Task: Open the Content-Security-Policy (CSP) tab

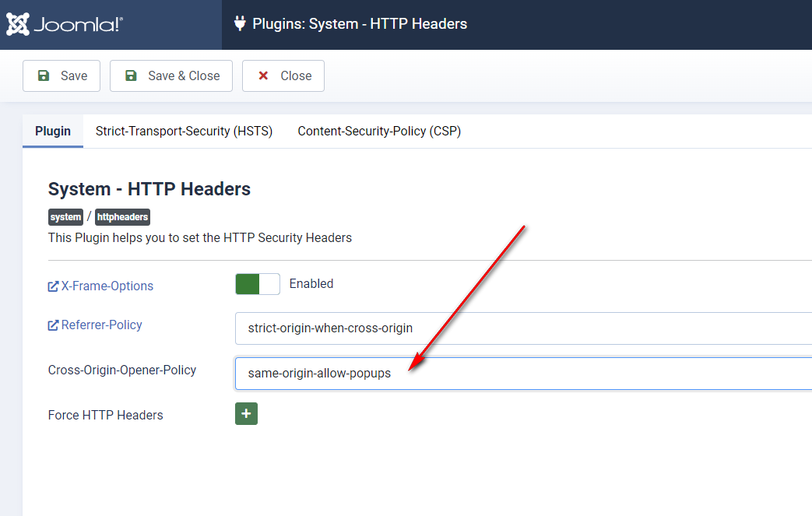Action: coord(379,132)
